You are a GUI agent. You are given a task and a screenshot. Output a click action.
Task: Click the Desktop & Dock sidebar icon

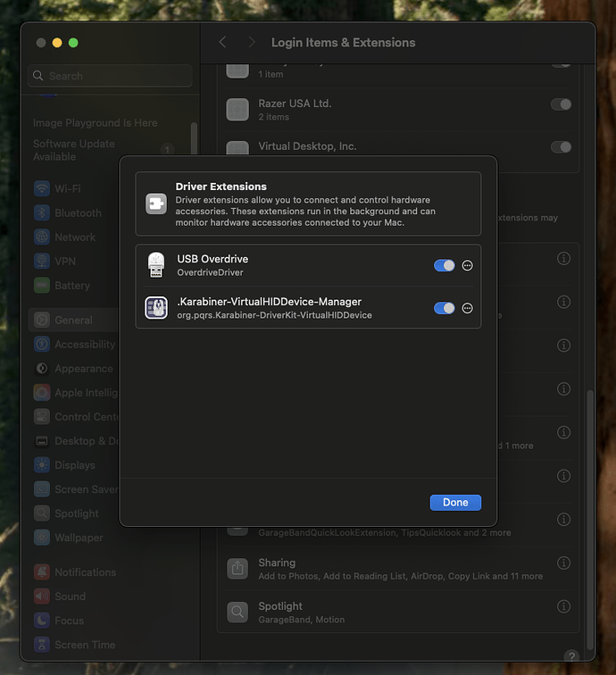tap(42, 440)
